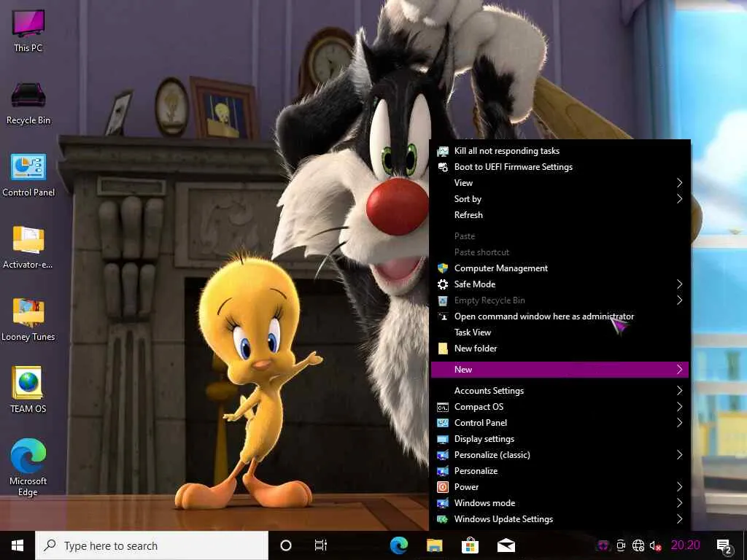Select the TEAM OS desktop icon

tap(28, 389)
